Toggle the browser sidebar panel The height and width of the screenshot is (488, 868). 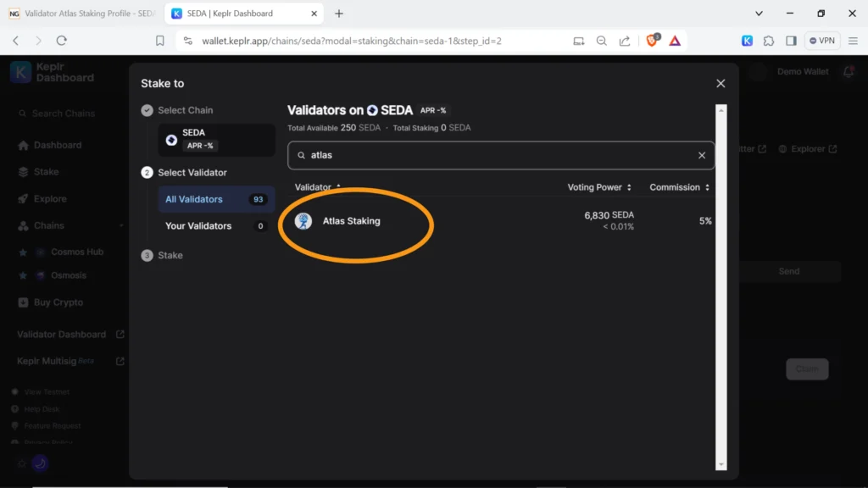[x=791, y=41]
